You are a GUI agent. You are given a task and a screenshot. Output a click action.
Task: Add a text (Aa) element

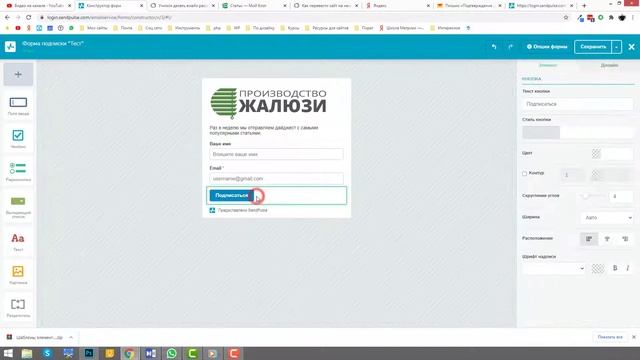pos(18,242)
